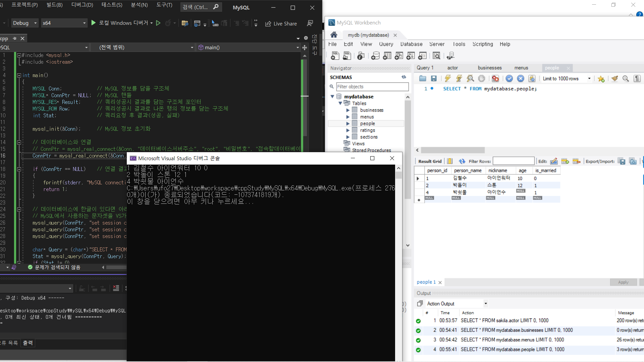Image resolution: width=644 pixels, height=362 pixels.
Task: Create a new function icon
Action: coord(423,56)
